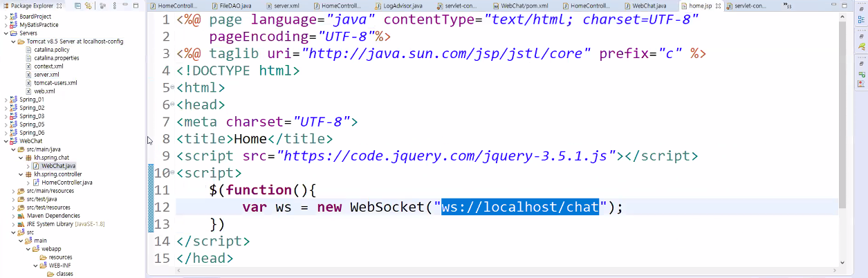This screenshot has height=278, width=868.
Task: Collapse the WebChat project node
Action: (5, 140)
